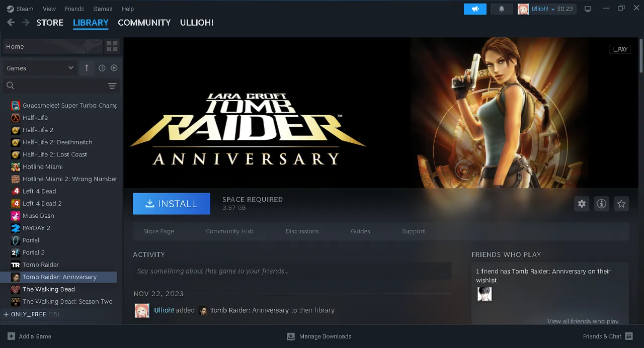Open the Support link
The width and height of the screenshot is (644, 348).
[x=414, y=231]
